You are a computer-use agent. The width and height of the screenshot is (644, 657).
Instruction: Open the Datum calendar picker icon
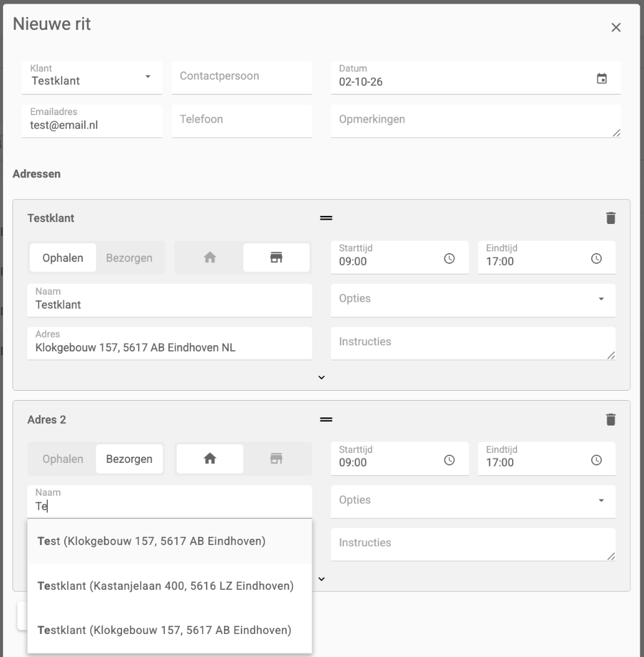pos(601,78)
